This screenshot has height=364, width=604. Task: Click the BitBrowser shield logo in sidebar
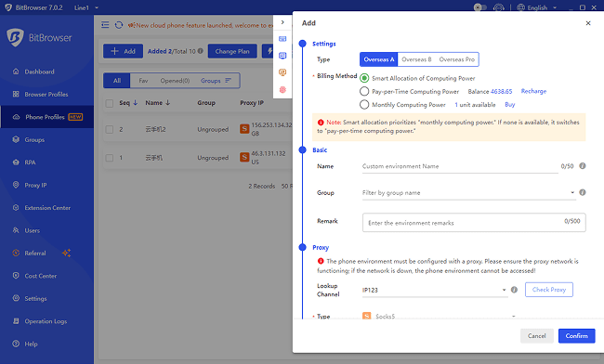15,37
